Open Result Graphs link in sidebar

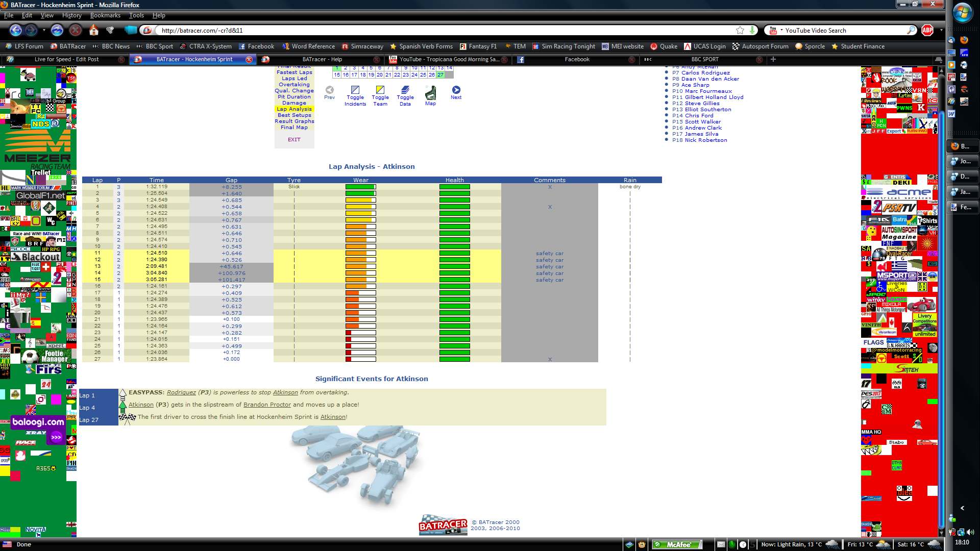[294, 121]
